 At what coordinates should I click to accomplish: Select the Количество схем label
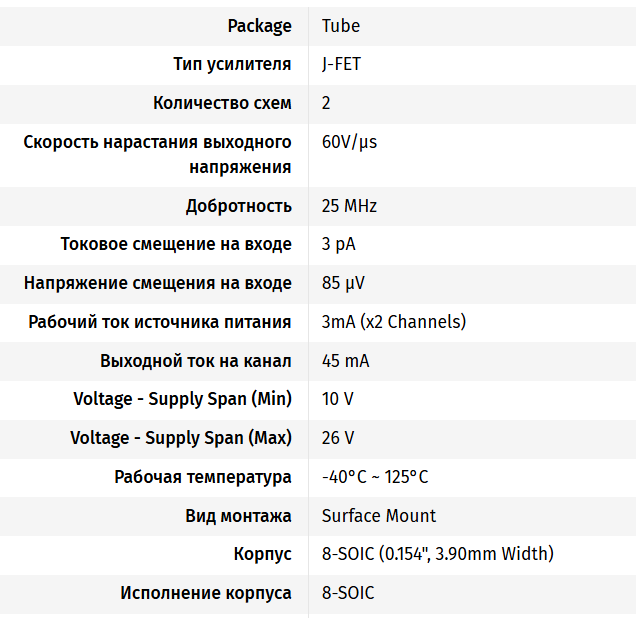(x=222, y=103)
